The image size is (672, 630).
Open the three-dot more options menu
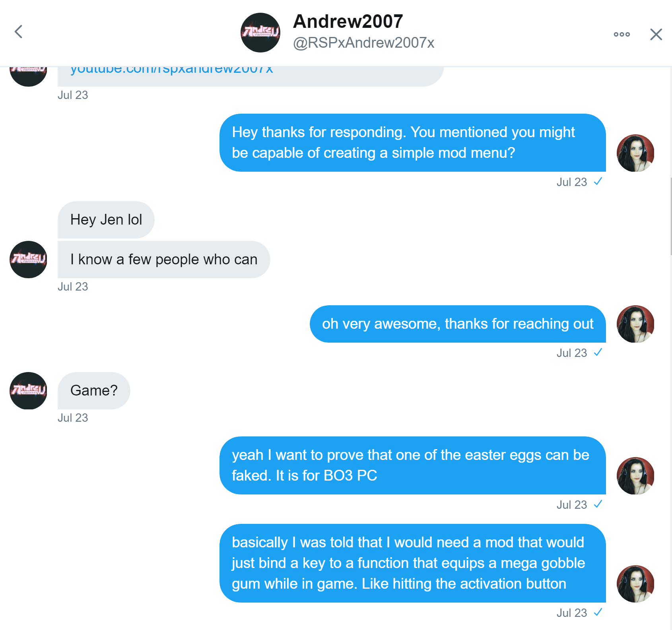tap(622, 34)
